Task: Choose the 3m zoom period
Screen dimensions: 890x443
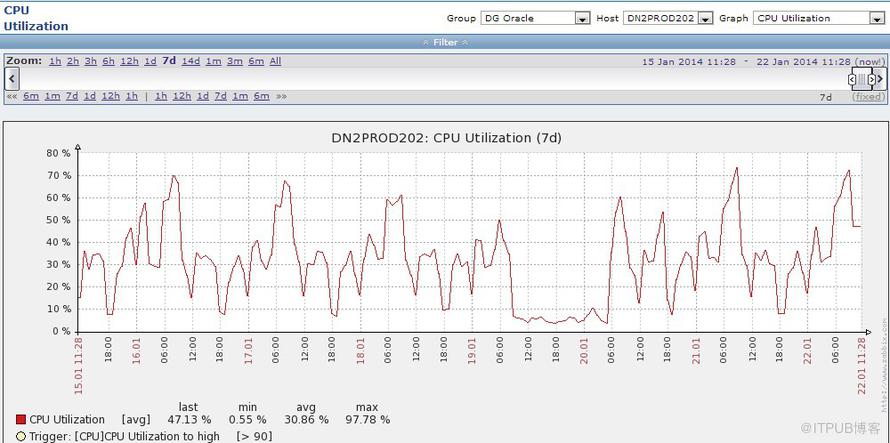Action: tap(234, 61)
